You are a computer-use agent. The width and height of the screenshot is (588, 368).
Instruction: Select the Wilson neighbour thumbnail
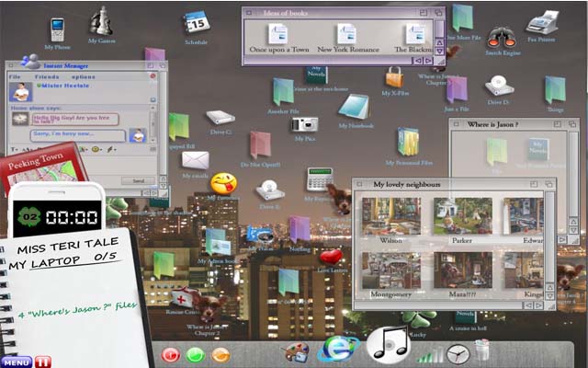[391, 216]
